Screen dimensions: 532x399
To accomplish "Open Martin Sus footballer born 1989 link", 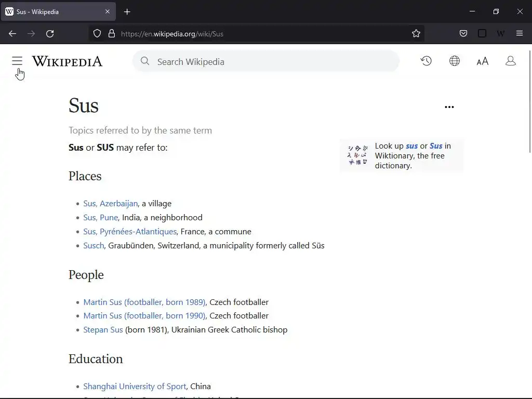I will point(144,302).
